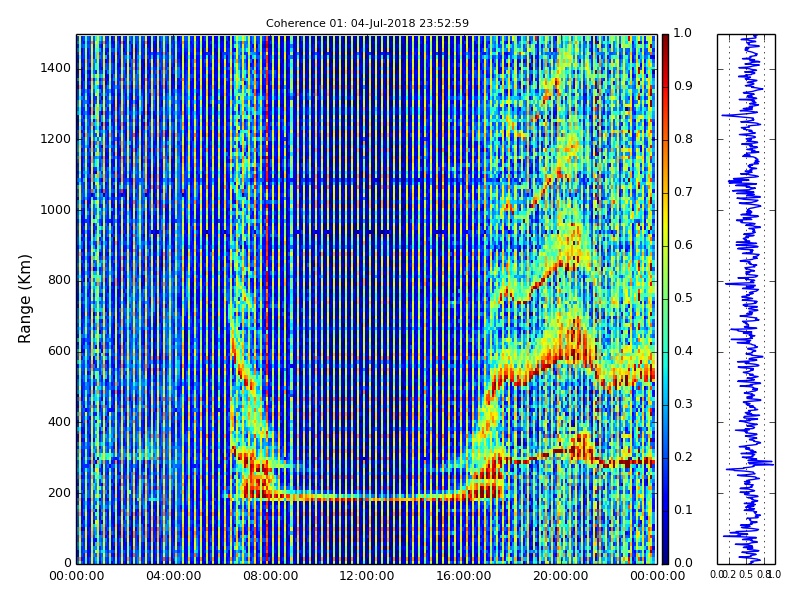Click the rightmost 00:00:00 time label
The width and height of the screenshot is (800, 600).
tap(657, 576)
